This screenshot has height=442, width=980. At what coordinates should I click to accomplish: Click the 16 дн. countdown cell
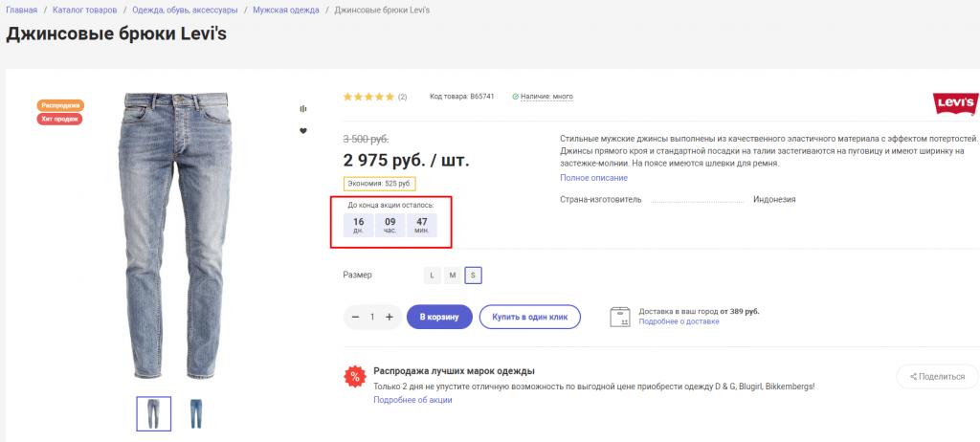pos(358,225)
